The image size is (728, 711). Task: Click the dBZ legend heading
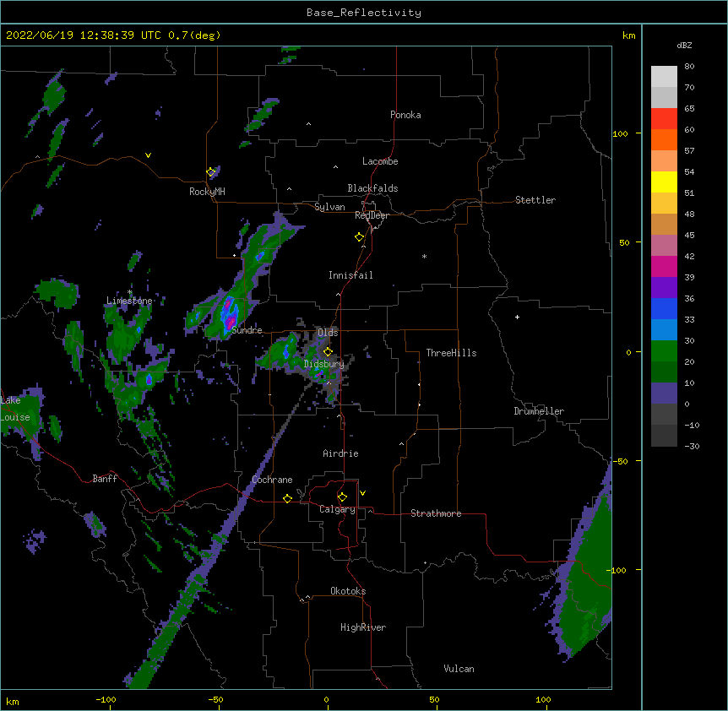pos(684,46)
